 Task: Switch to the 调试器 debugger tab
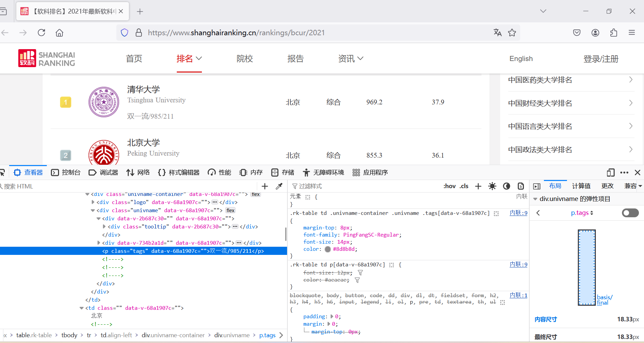tap(103, 173)
